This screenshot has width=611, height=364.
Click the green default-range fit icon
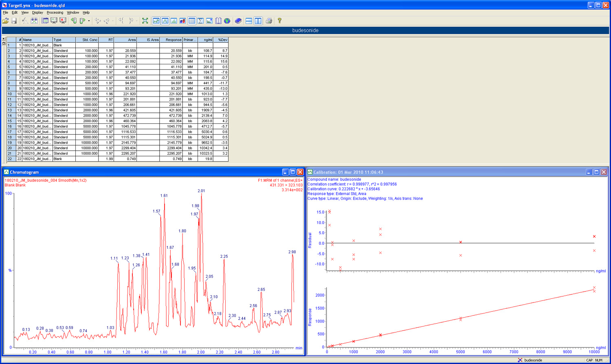[145, 21]
